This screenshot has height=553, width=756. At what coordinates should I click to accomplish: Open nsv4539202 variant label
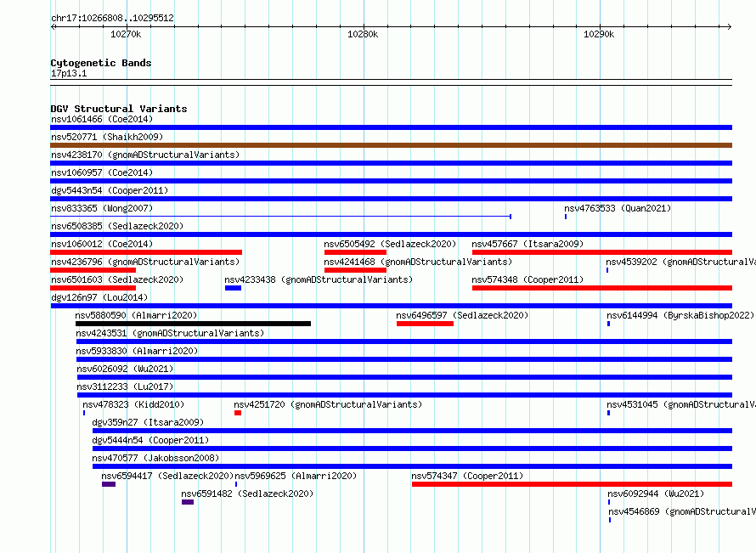pyautogui.click(x=680, y=262)
